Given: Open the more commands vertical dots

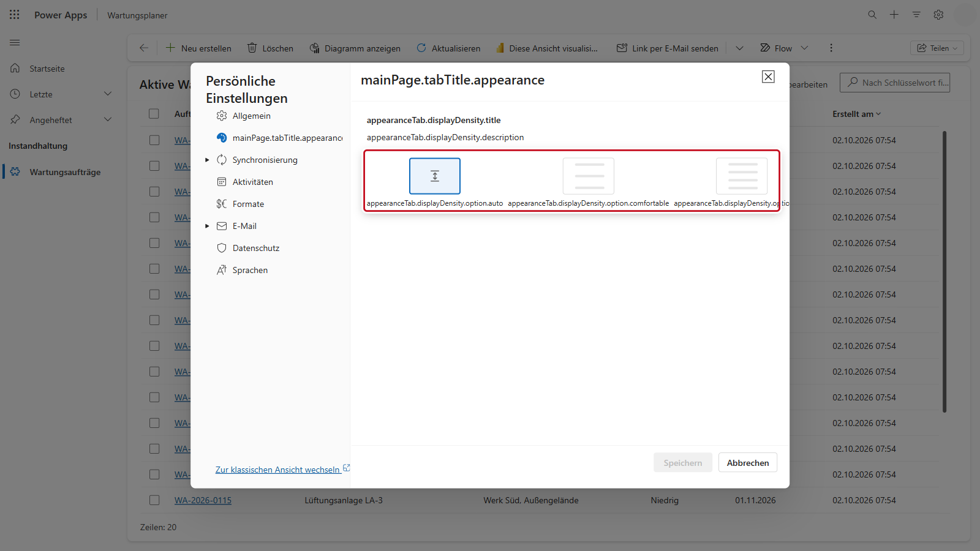Looking at the screenshot, I should point(831,48).
